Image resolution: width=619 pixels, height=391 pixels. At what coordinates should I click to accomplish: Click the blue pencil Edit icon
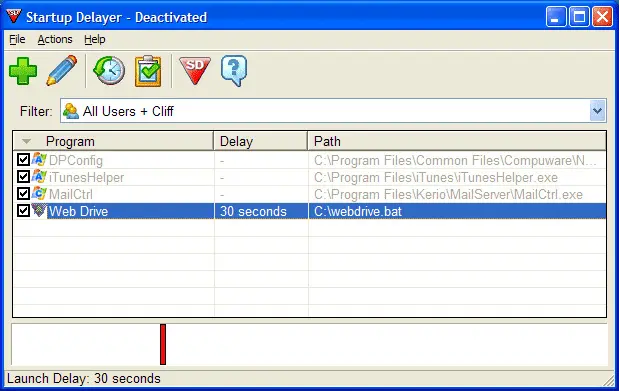[x=62, y=70]
